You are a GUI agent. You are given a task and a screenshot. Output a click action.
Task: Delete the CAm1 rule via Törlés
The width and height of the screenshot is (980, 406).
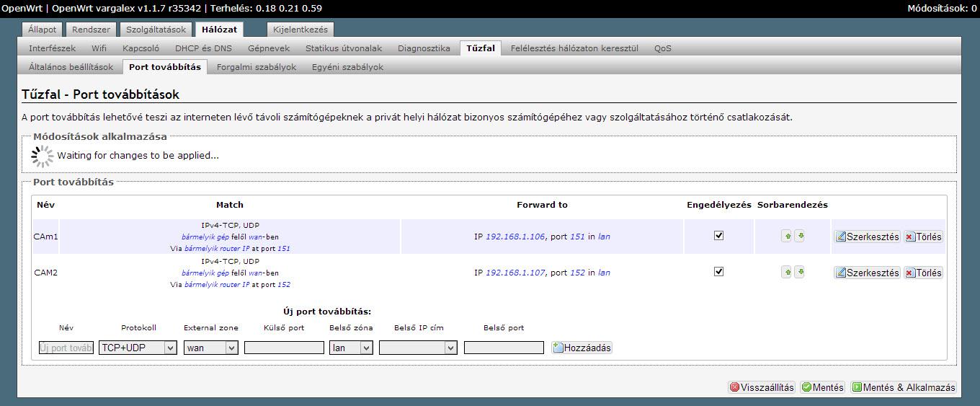tap(923, 237)
